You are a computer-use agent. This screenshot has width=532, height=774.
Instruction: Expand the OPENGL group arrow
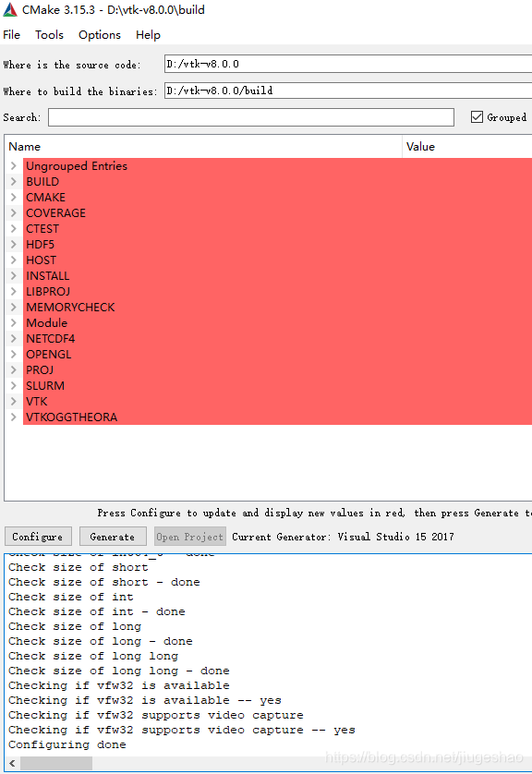[x=14, y=355]
